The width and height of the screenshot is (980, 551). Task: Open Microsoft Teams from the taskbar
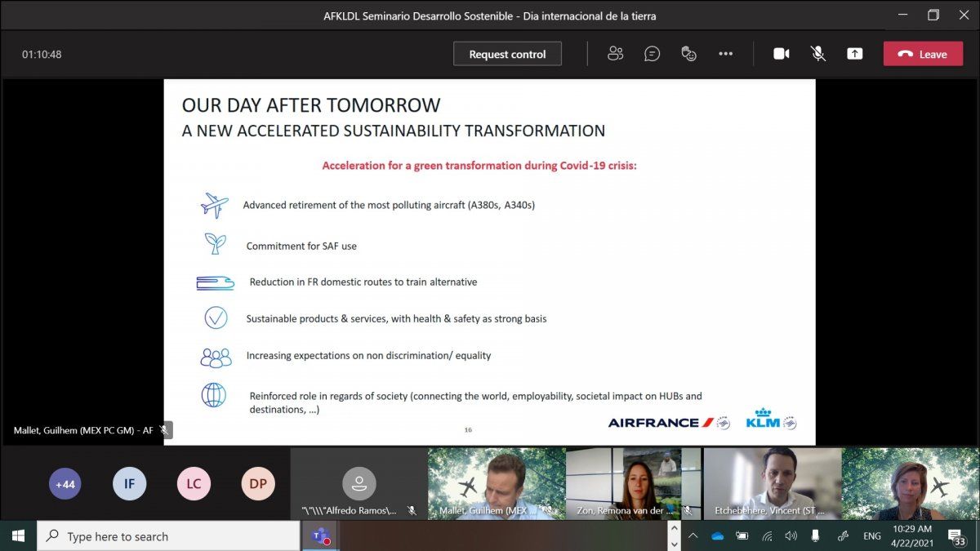click(318, 536)
